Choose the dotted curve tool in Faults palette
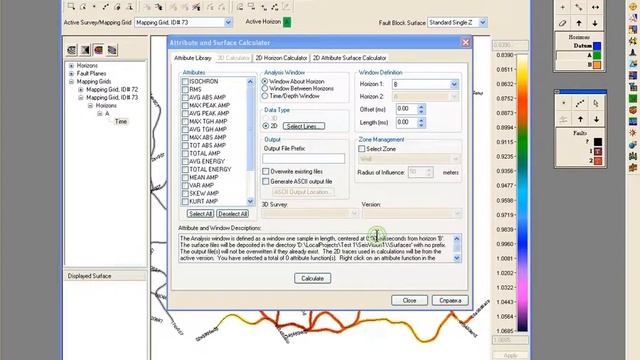This screenshot has width=640, height=360. click(x=580, y=103)
